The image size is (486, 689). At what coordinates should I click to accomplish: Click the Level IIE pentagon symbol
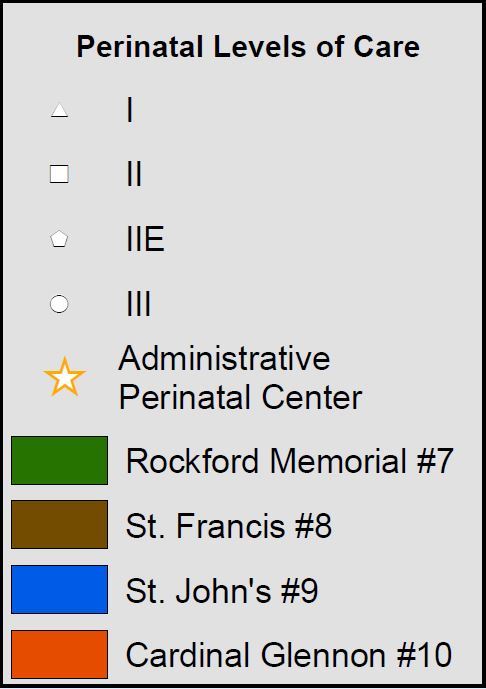point(59,239)
